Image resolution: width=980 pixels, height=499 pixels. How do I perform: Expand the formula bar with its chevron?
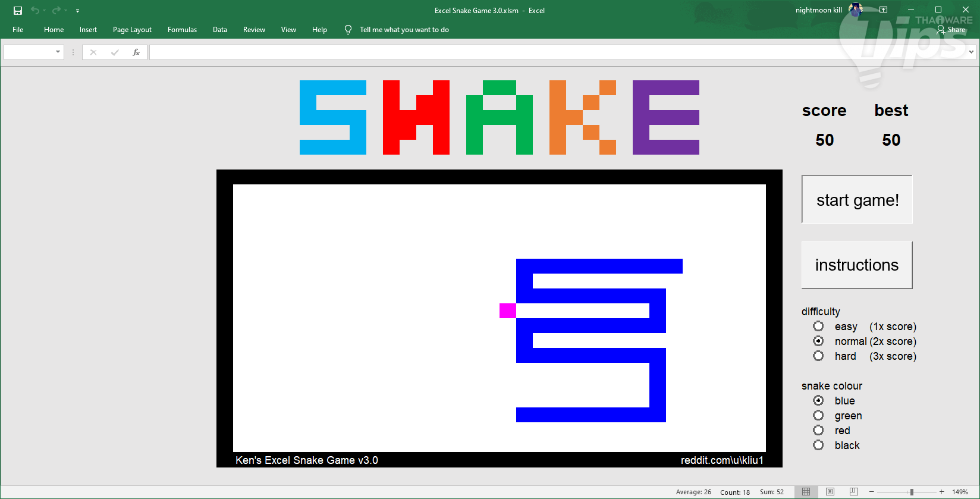972,52
